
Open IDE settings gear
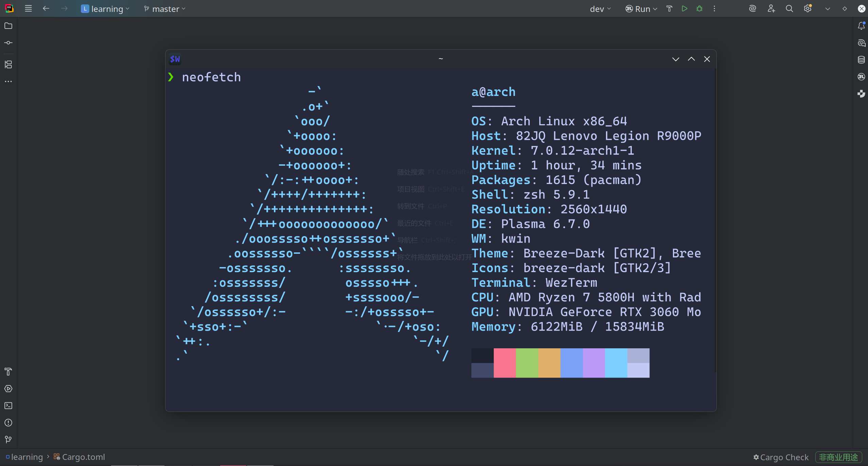808,9
